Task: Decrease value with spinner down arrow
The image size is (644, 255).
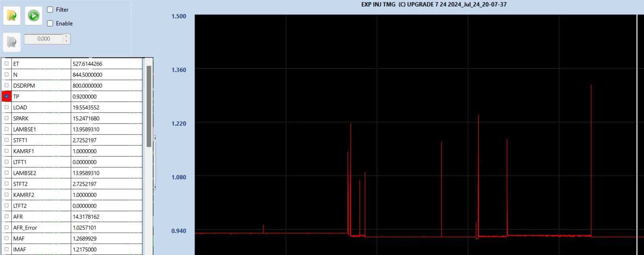Action: click(x=66, y=41)
